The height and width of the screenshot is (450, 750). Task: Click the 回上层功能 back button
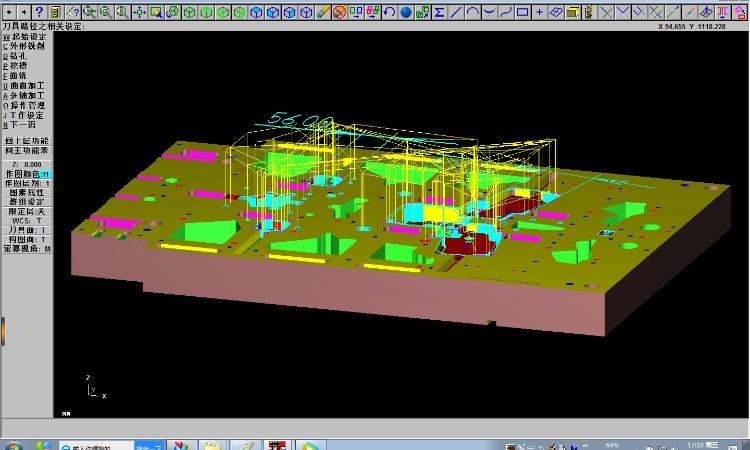click(x=27, y=142)
